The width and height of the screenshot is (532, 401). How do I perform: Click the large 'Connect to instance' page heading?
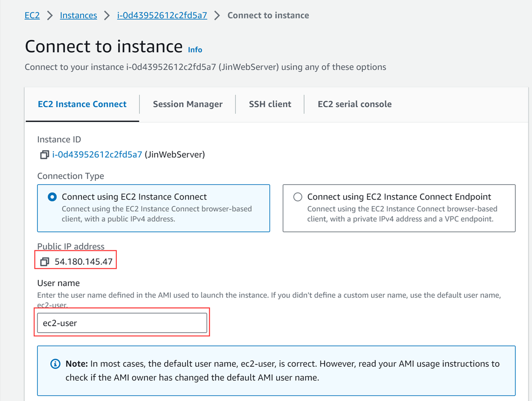pyautogui.click(x=103, y=47)
